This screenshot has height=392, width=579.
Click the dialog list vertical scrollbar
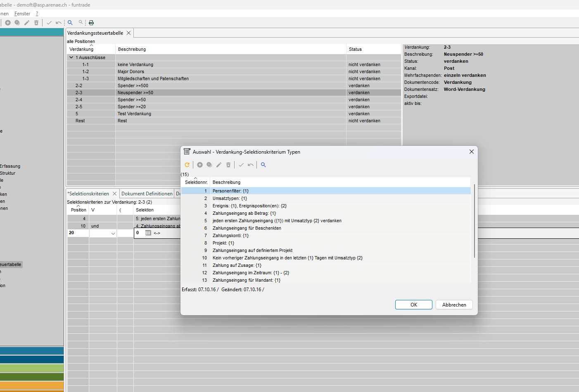475,221
